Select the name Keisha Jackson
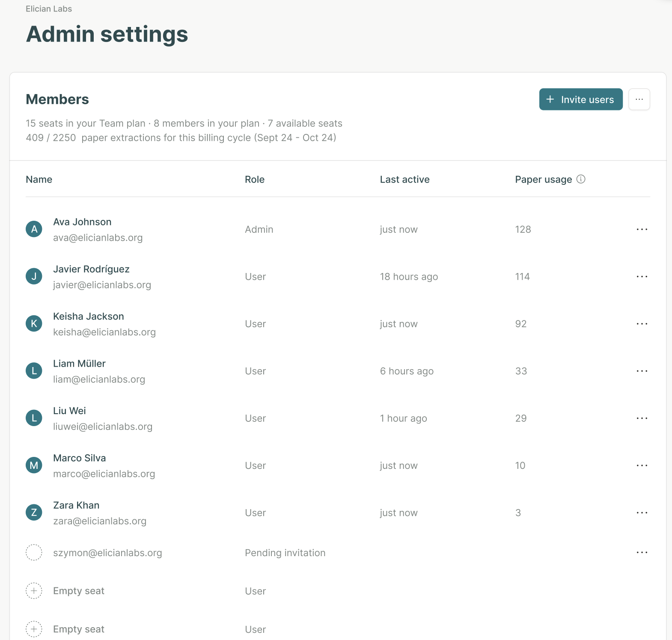 pyautogui.click(x=89, y=317)
